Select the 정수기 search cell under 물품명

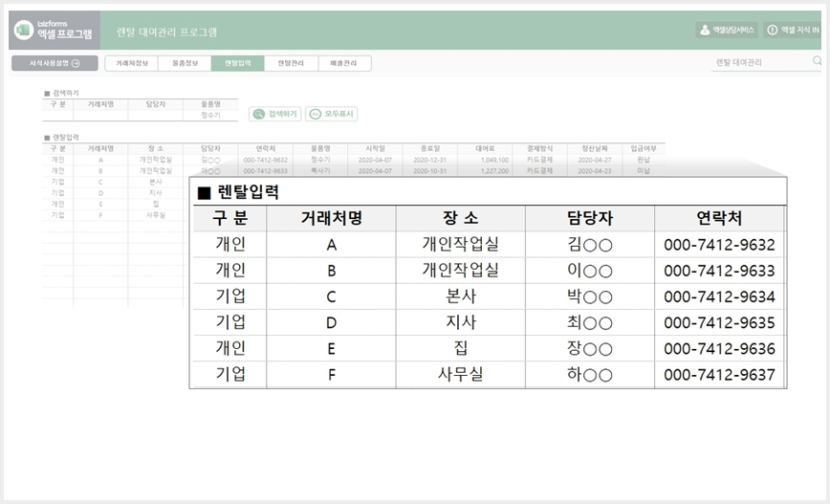[x=210, y=115]
